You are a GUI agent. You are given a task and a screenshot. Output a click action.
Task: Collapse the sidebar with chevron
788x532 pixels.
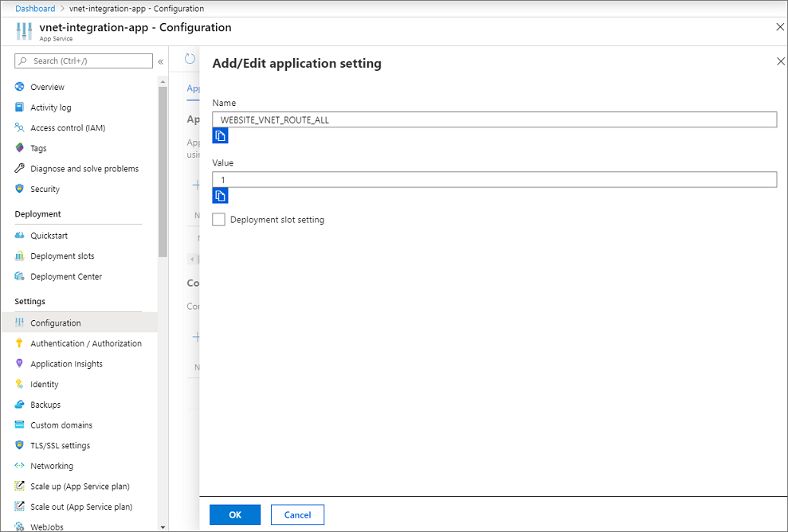[161, 61]
